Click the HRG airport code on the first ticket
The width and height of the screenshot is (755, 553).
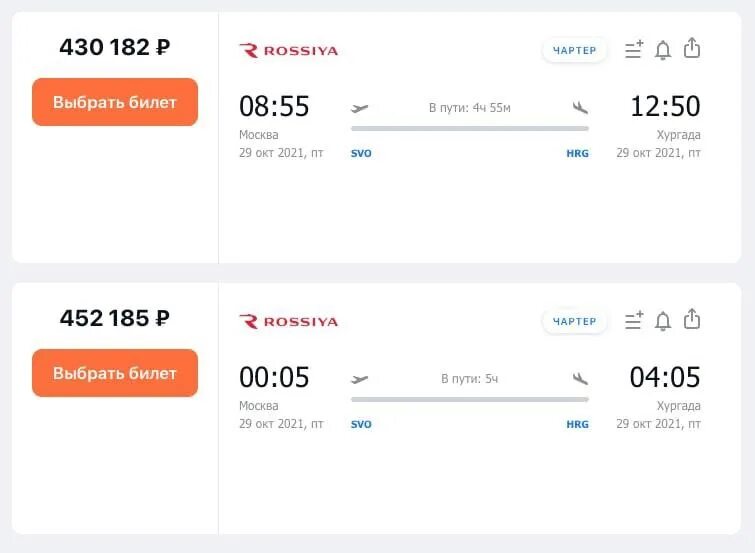pyautogui.click(x=577, y=153)
